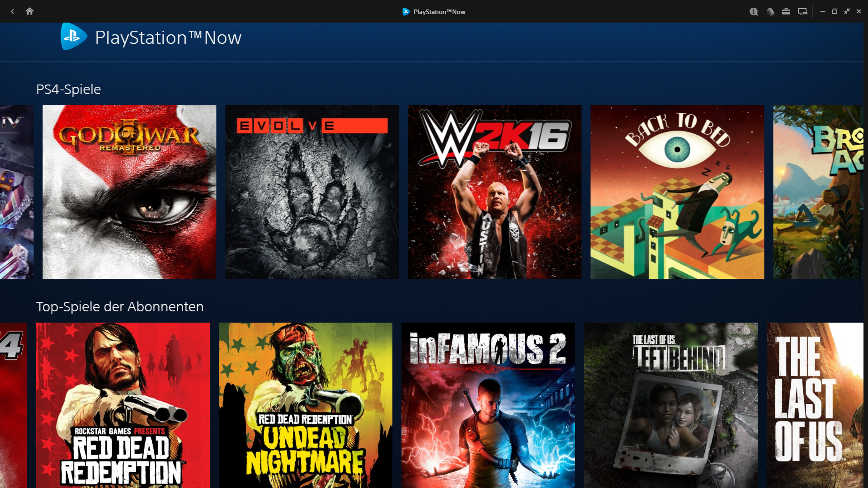Open Red Dead Redemption cover
Viewport: 868px width, 488px height.
pyautogui.click(x=123, y=404)
